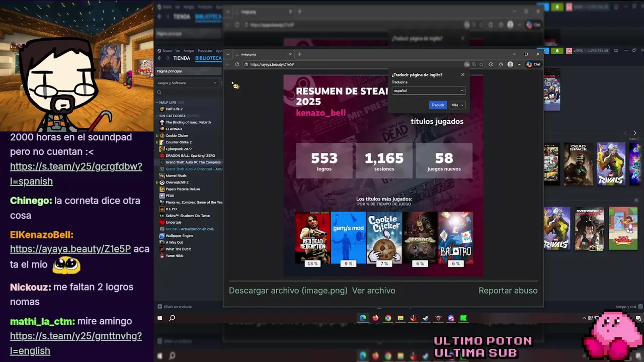Select the image.png tab
Screen dimensions: 644x362
click(x=264, y=54)
